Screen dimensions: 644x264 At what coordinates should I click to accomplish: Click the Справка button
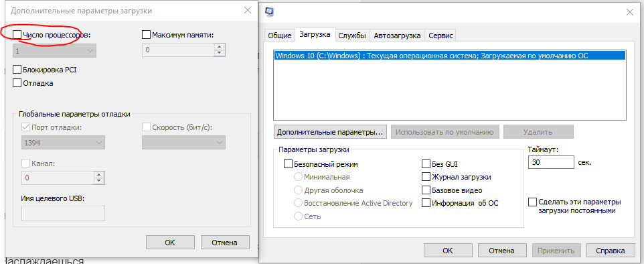click(611, 251)
